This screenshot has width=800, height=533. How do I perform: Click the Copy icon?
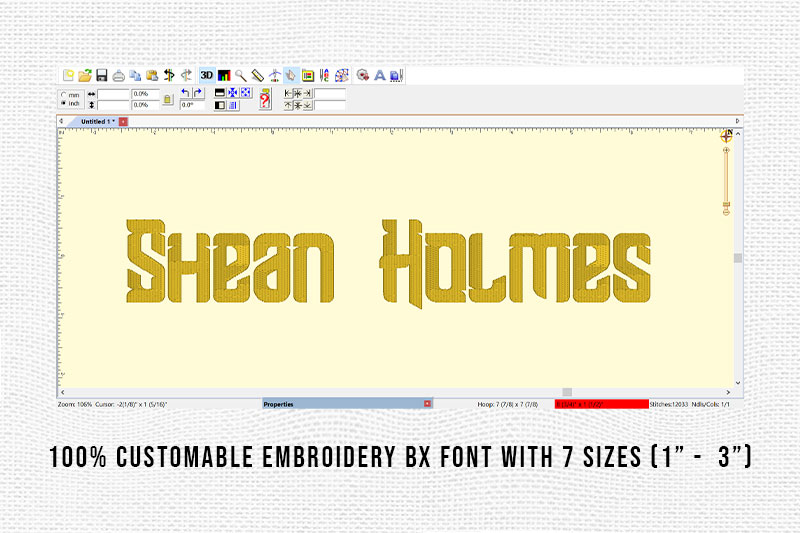pyautogui.click(x=135, y=75)
